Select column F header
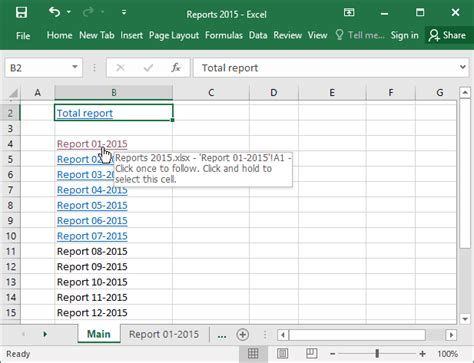The image size is (474, 363). click(391, 93)
